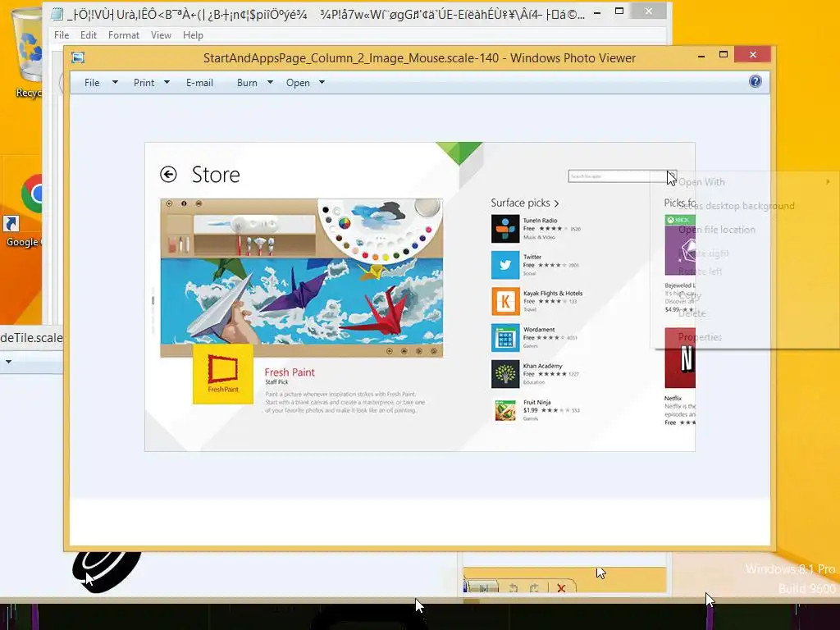The image size is (840, 630).
Task: Close the Notepad window
Action: [648, 11]
